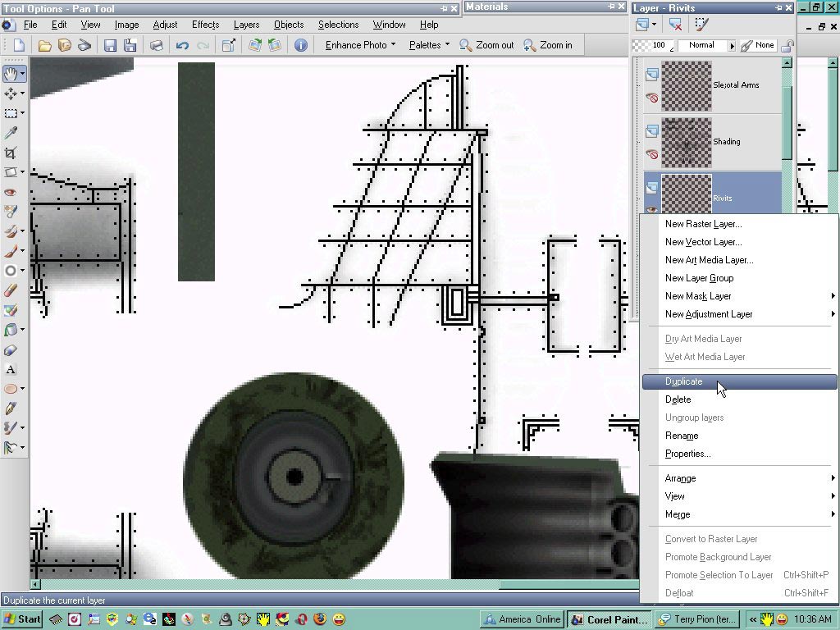Open the Selections menu
This screenshot has height=630, width=840.
coord(339,25)
